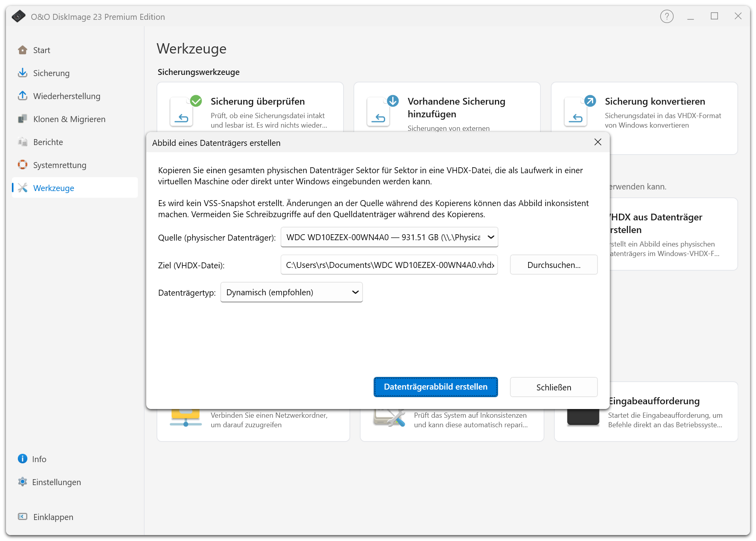Click the Vorhandene Sicherung hinzufügen title
The height and width of the screenshot is (541, 756).
[x=456, y=108]
